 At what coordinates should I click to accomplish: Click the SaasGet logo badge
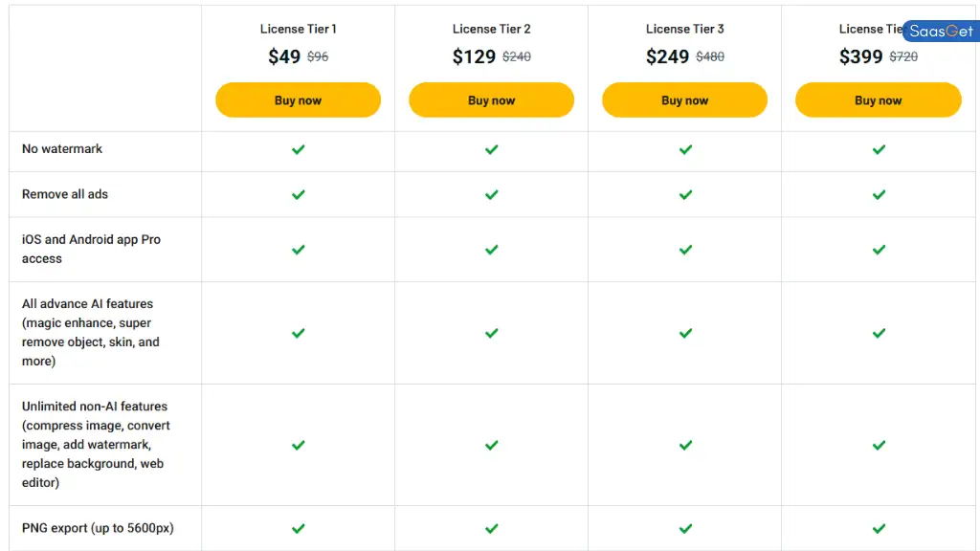tap(941, 32)
